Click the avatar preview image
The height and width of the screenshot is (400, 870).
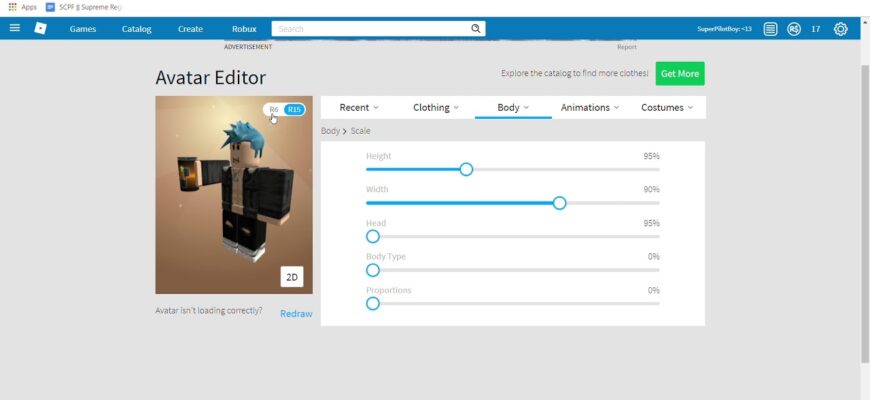click(x=234, y=195)
